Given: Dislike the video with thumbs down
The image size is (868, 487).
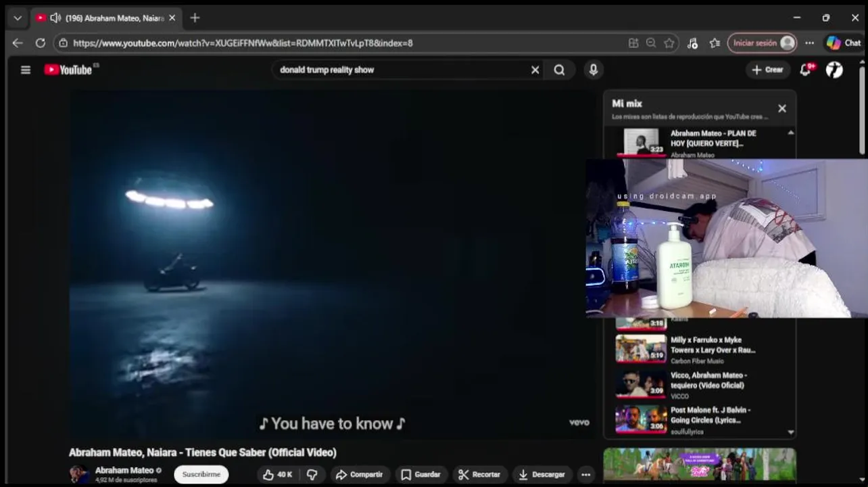Looking at the screenshot, I should pos(312,475).
